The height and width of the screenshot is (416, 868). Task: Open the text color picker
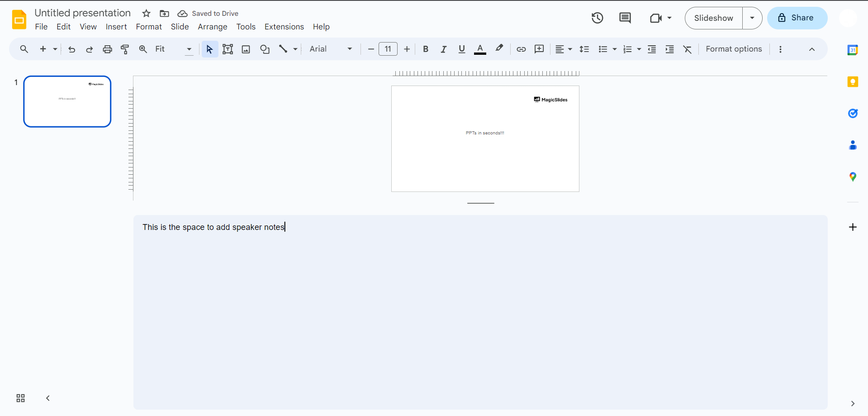pyautogui.click(x=480, y=49)
